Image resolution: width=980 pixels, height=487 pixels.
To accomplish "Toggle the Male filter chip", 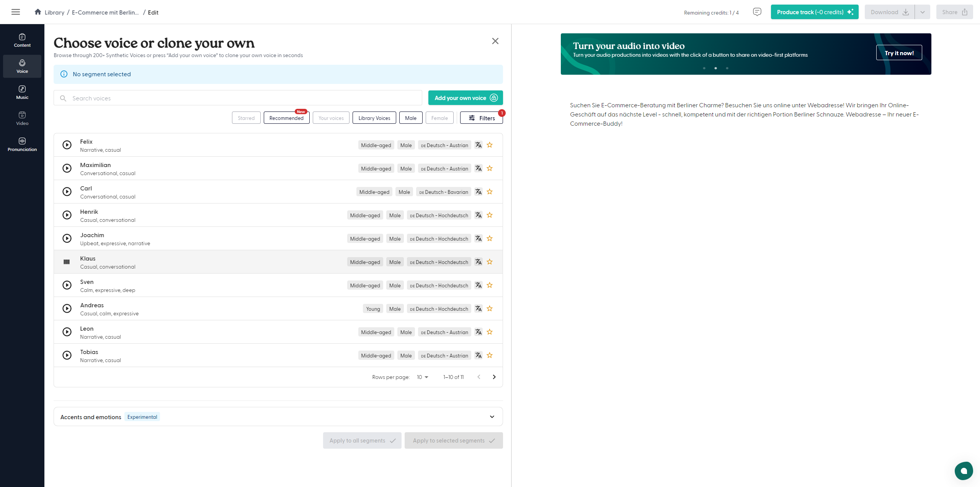I will (x=411, y=118).
